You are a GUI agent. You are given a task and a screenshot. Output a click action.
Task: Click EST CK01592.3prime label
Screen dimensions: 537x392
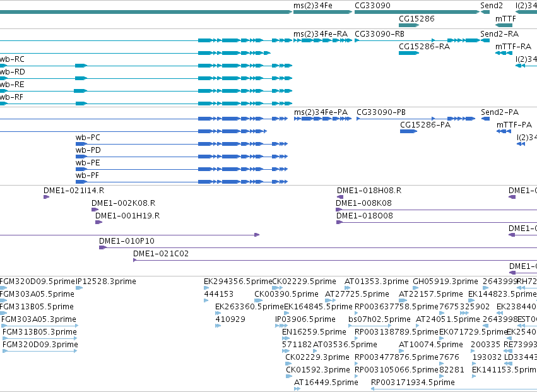tap(318, 371)
